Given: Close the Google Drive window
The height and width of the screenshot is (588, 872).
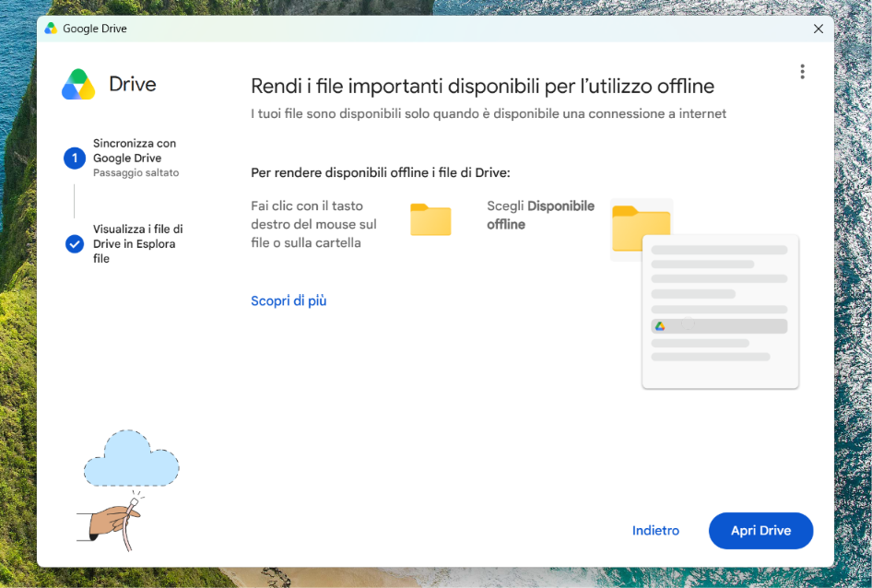Looking at the screenshot, I should pyautogui.click(x=818, y=29).
